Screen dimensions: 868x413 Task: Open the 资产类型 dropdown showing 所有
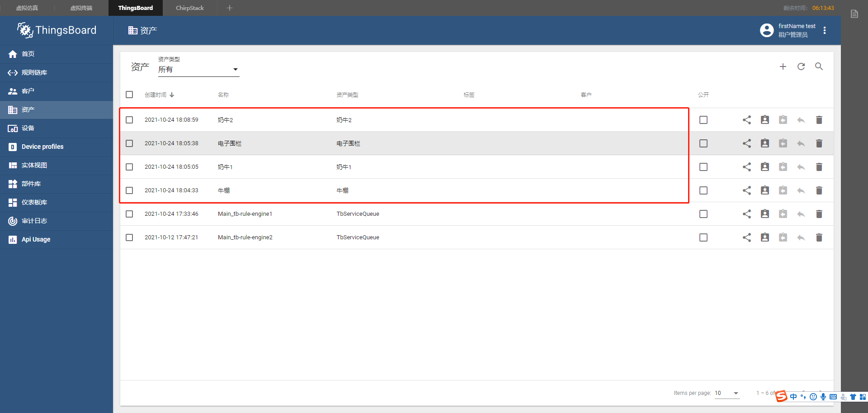198,69
